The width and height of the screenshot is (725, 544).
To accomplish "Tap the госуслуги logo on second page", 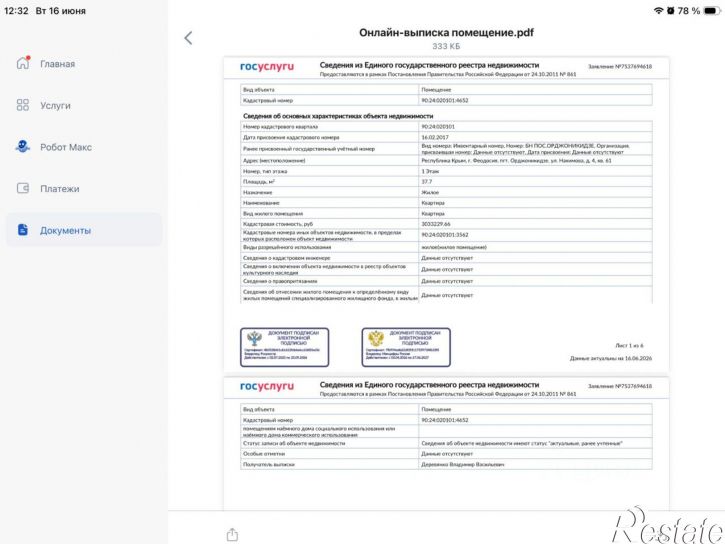I will (267, 386).
